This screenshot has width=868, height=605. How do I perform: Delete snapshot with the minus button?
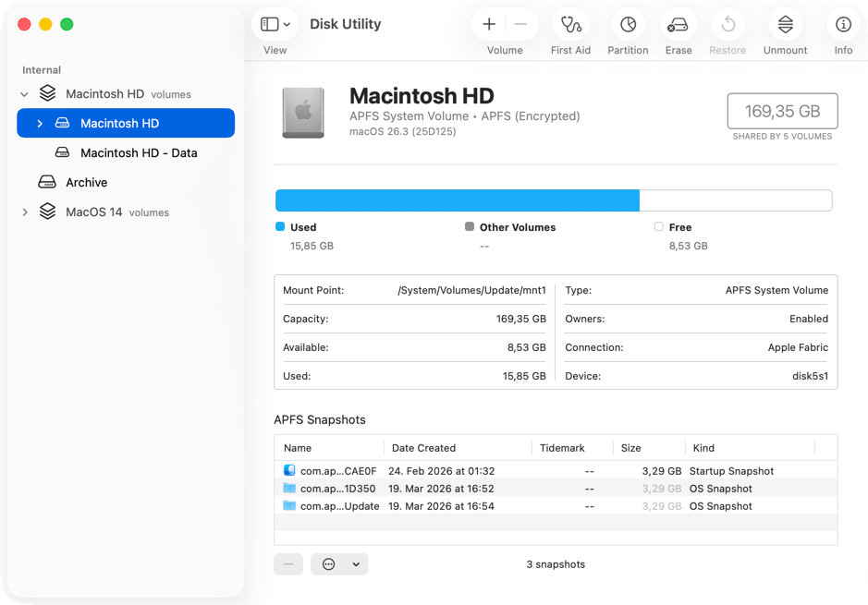click(x=288, y=564)
